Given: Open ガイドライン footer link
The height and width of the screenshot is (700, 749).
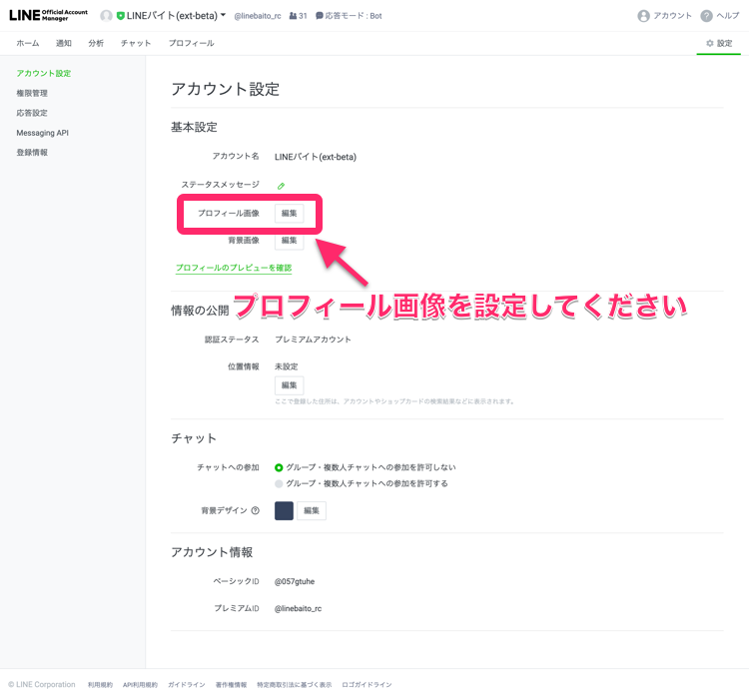Looking at the screenshot, I should 187,685.
